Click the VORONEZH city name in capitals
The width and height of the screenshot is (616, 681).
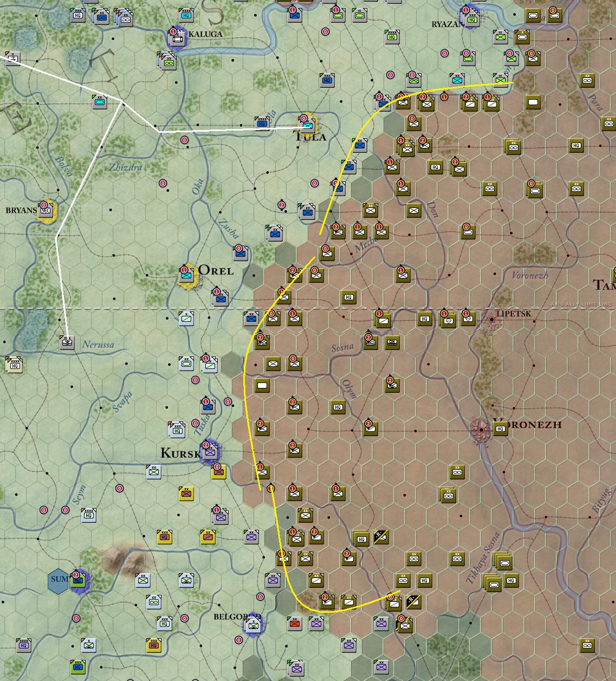527,424
